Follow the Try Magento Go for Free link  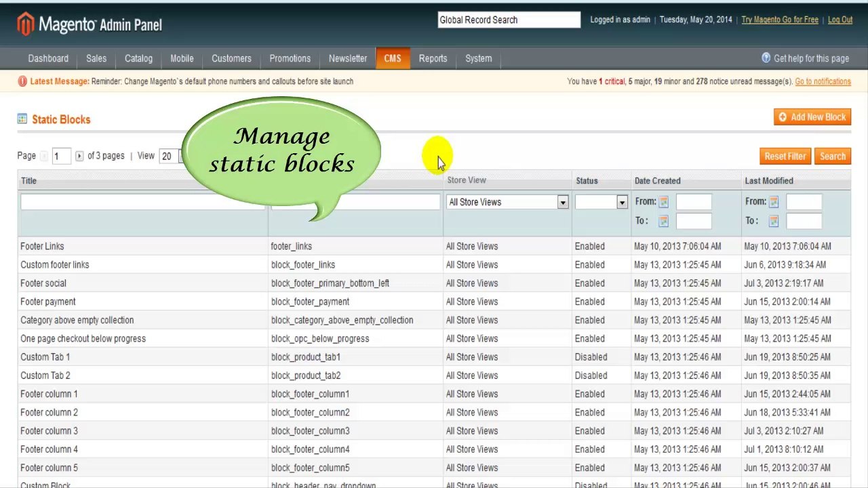pyautogui.click(x=780, y=20)
